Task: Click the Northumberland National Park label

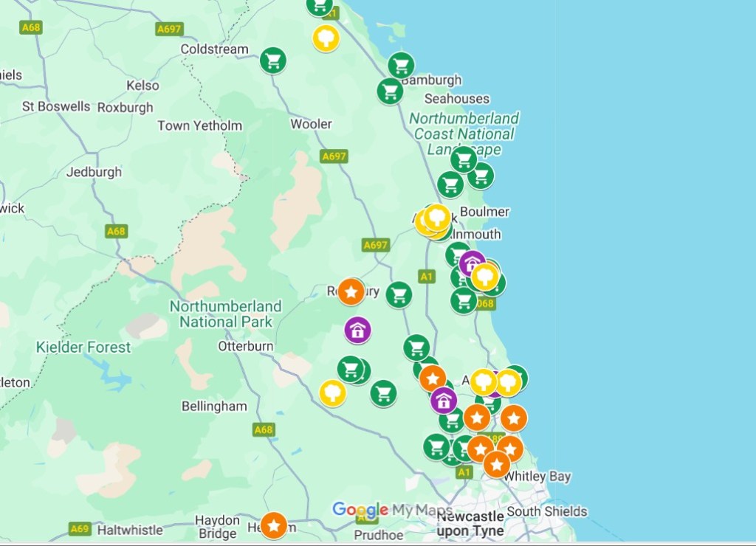Action: [226, 314]
